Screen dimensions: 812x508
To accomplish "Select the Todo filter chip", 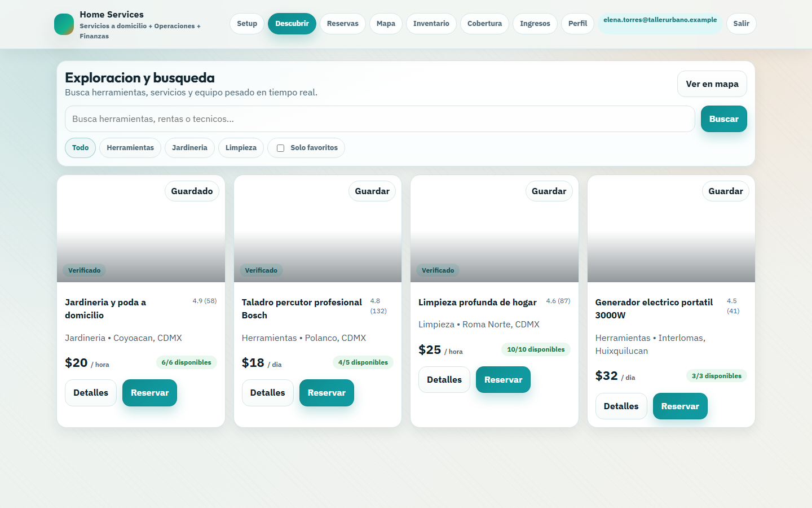I will [80, 148].
